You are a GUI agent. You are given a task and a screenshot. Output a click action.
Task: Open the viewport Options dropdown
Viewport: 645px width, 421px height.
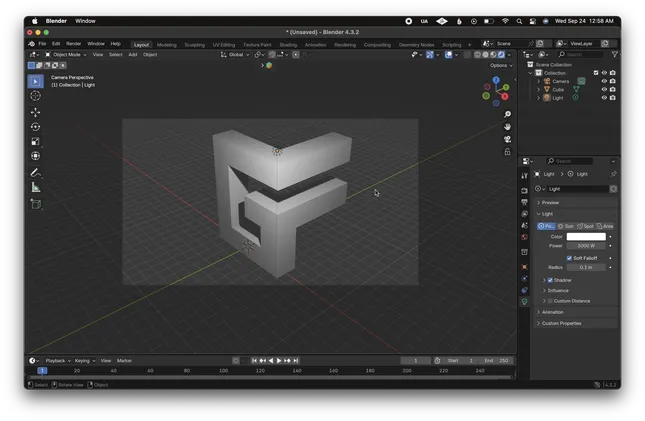point(501,65)
